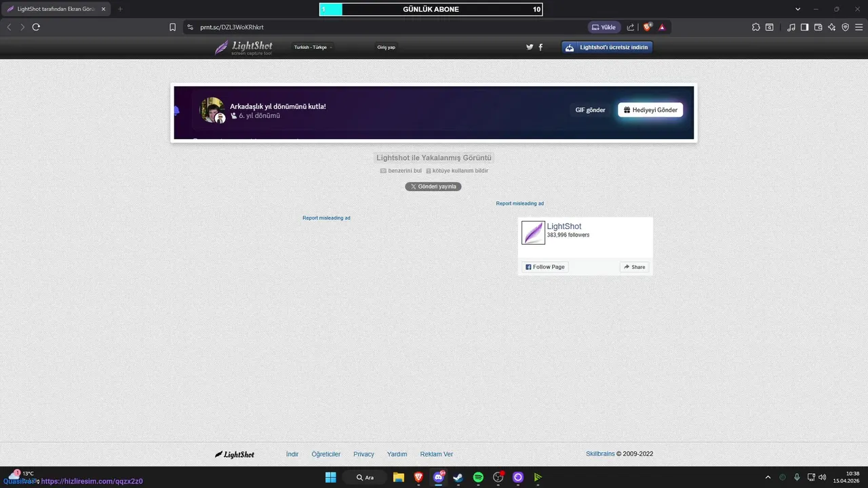Viewport: 868px width, 488px height.
Task: Open Spotify from the taskbar
Action: (x=478, y=477)
